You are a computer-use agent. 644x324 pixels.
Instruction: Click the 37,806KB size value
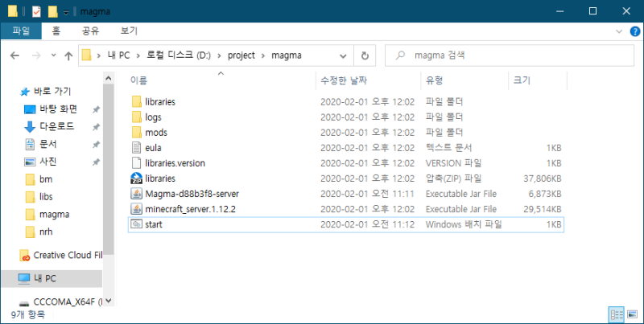click(x=542, y=178)
